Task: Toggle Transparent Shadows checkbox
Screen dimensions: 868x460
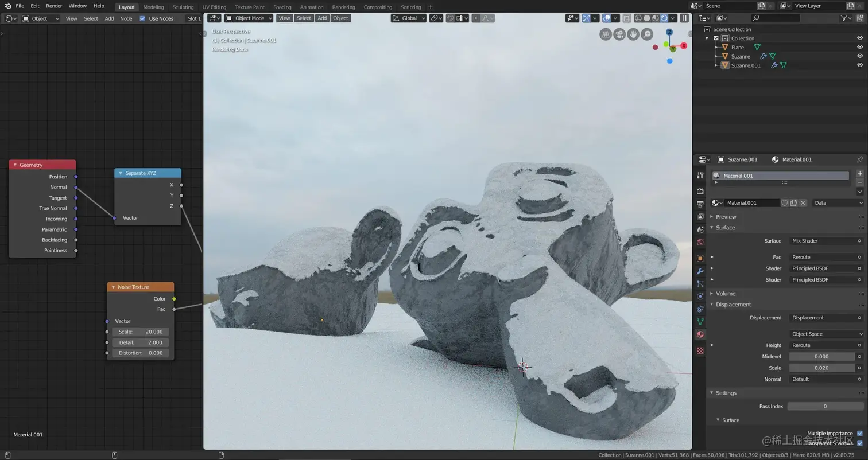Action: (859, 443)
